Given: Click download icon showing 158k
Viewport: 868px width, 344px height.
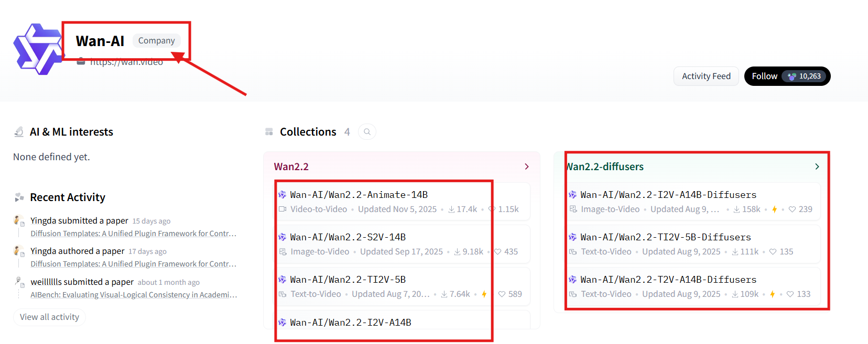Looking at the screenshot, I should (736, 209).
